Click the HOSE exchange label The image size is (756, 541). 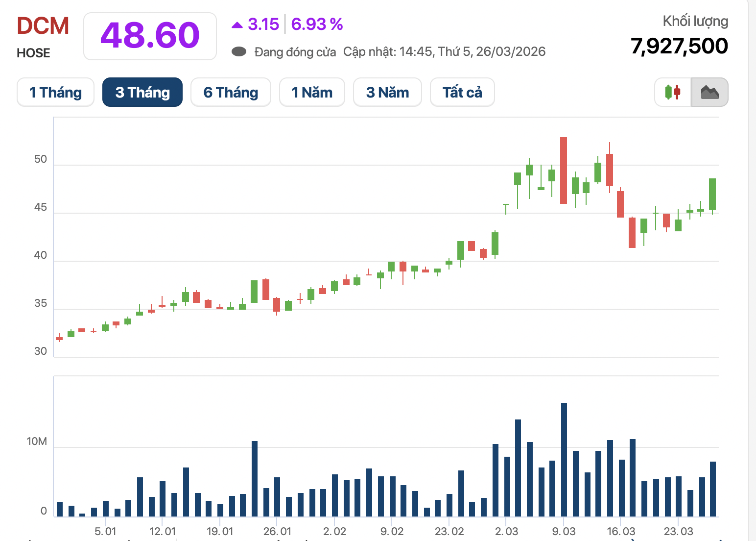[33, 53]
